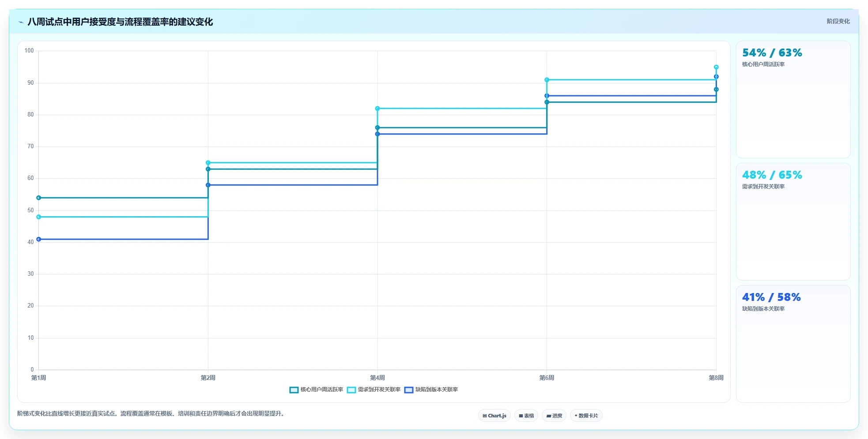Toggle 核心用户周活跃率 legend color box
This screenshot has width=868, height=439.
click(x=294, y=390)
